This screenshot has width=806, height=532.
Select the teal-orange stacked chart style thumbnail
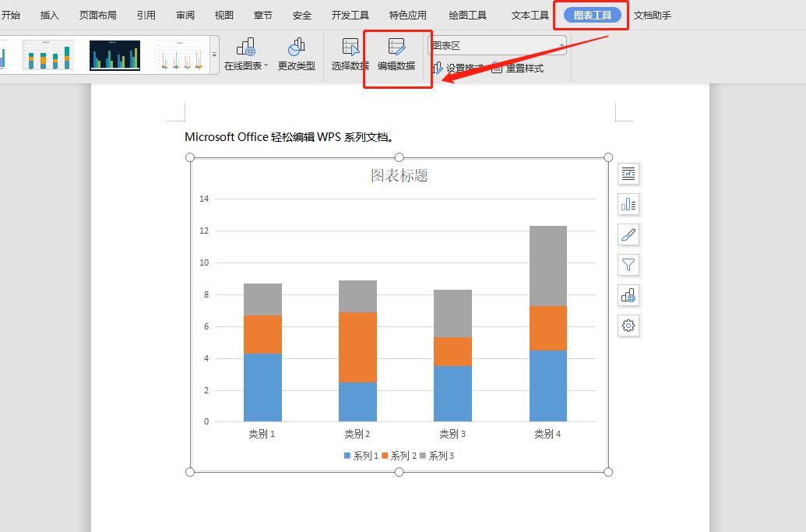coord(48,55)
